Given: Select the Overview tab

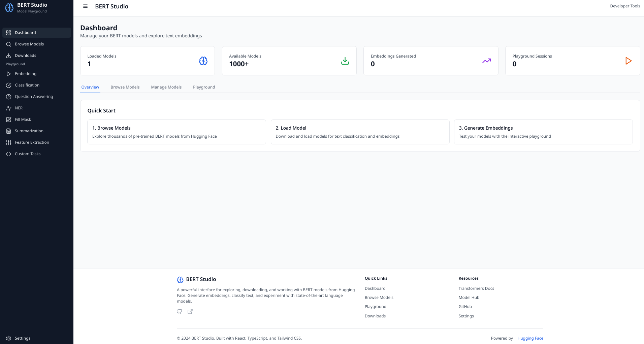Looking at the screenshot, I should (x=90, y=87).
